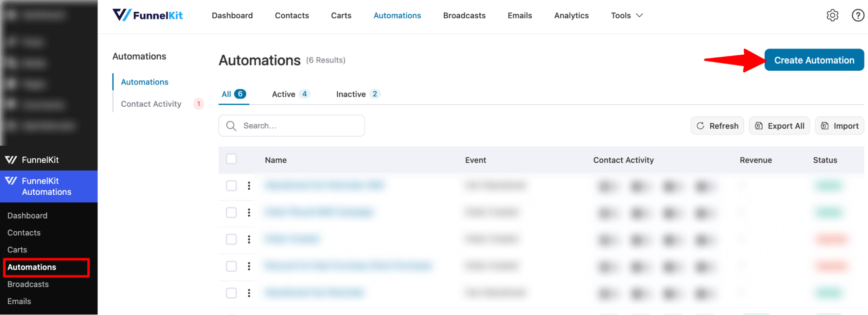Open Carts in the top navigation
Screen dimensions: 868x315
(x=341, y=16)
